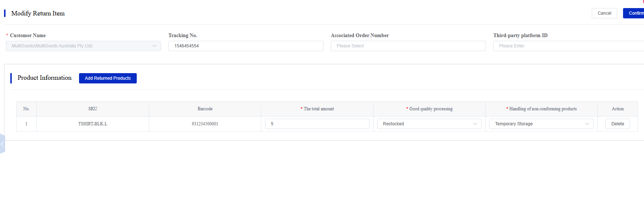Click the SKU column header

point(93,109)
